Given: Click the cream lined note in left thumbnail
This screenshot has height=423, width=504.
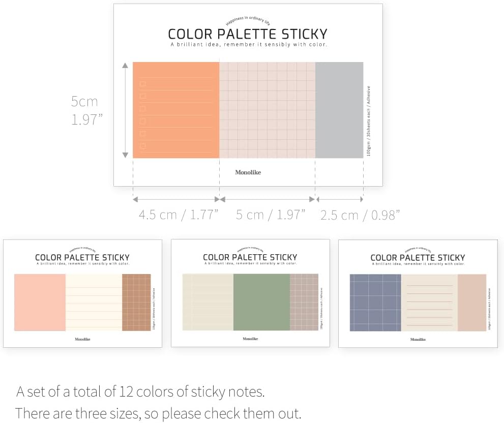Looking at the screenshot, I should (94, 303).
